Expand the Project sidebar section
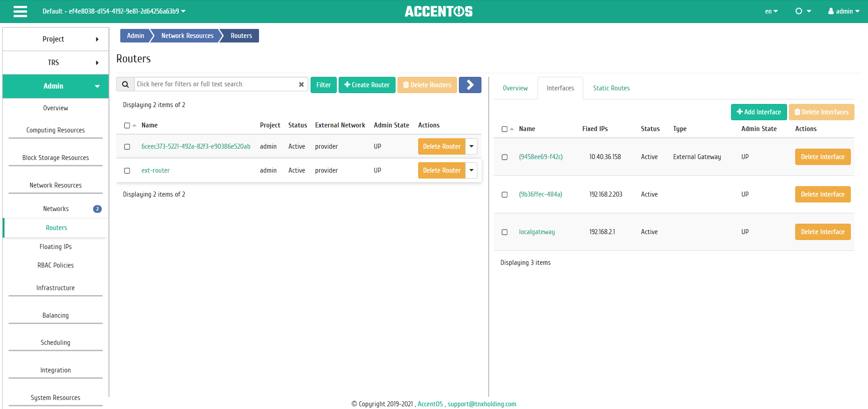Viewport: 868px width, 409px height. tap(56, 39)
